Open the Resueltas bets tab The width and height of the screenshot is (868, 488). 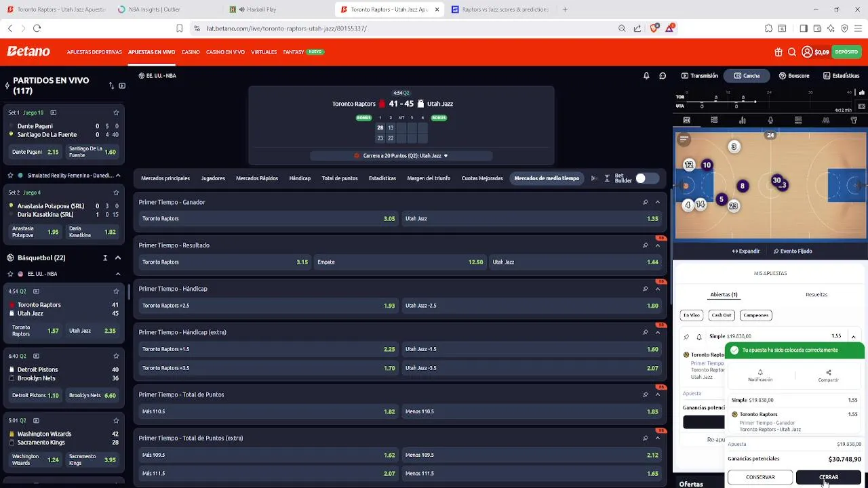(816, 295)
